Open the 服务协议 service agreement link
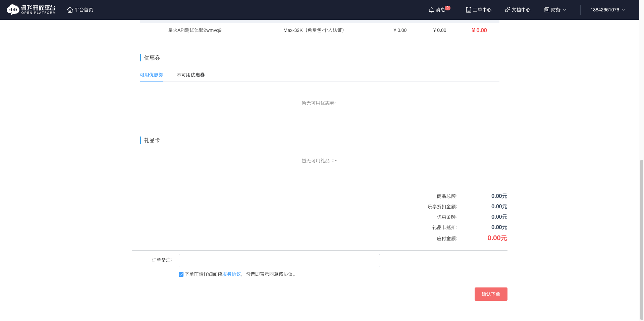 pyautogui.click(x=232, y=274)
